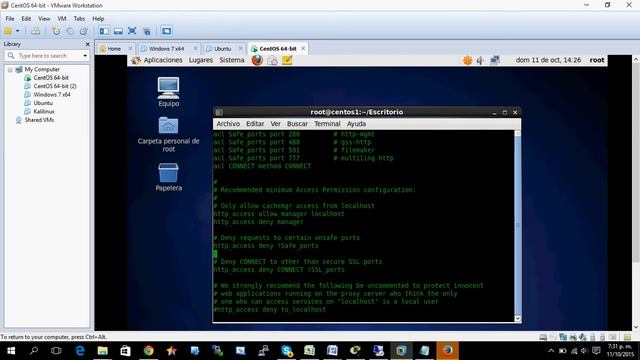Click the notes launcher in GNOME panel
The height and width of the screenshot is (360, 640).
[x=287, y=60]
